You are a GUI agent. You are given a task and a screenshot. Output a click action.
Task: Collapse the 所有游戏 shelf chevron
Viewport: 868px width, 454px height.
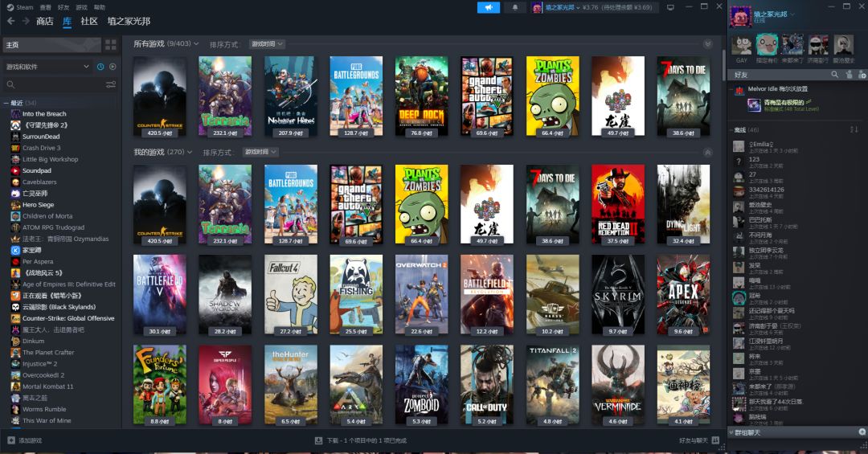click(707, 43)
